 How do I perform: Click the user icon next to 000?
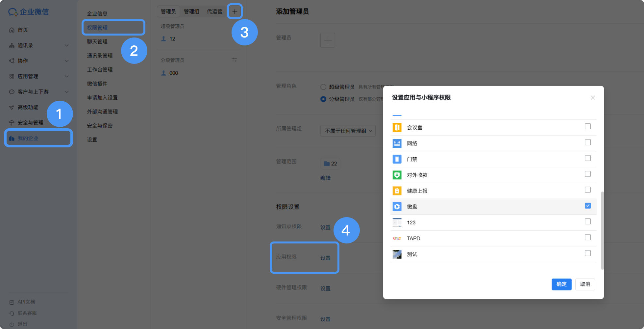(163, 73)
